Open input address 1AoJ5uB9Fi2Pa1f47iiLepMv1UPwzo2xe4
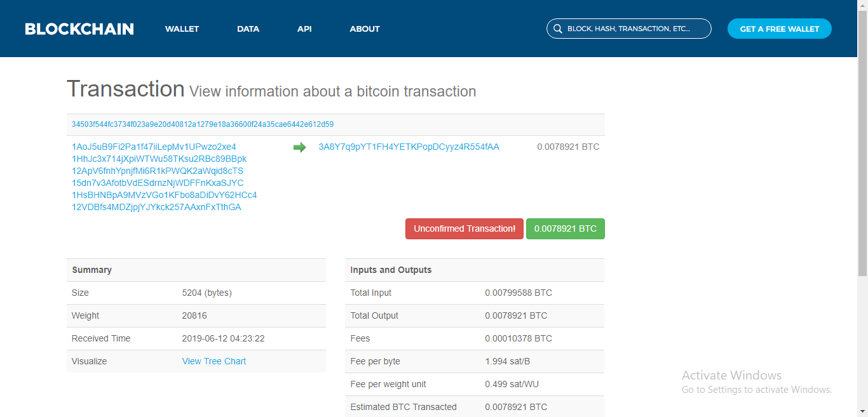Screen dimensions: 868x417 [154, 147]
